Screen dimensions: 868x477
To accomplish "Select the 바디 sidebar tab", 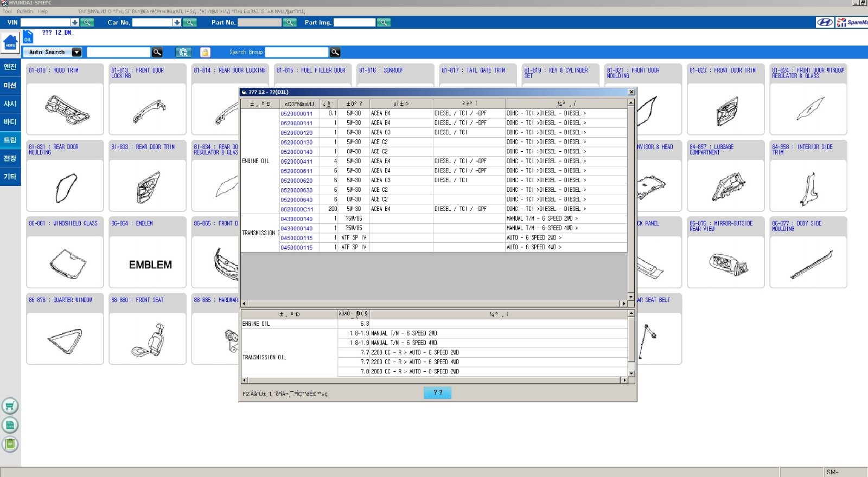I will pos(10,122).
